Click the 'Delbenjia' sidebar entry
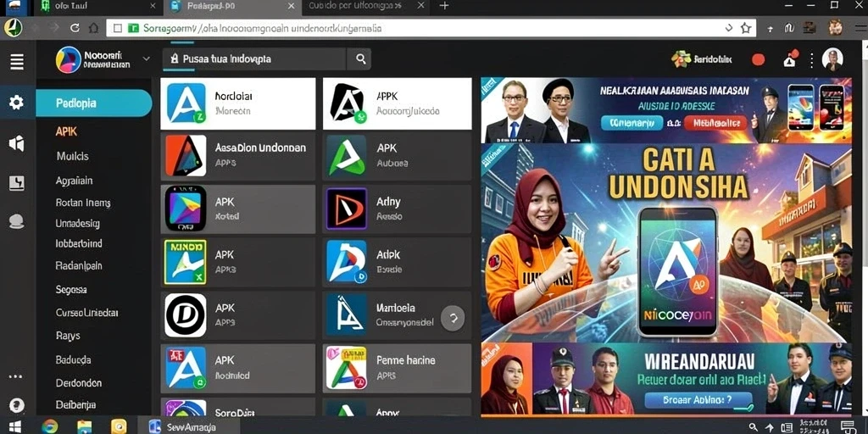This screenshot has height=434, width=868. 75,404
